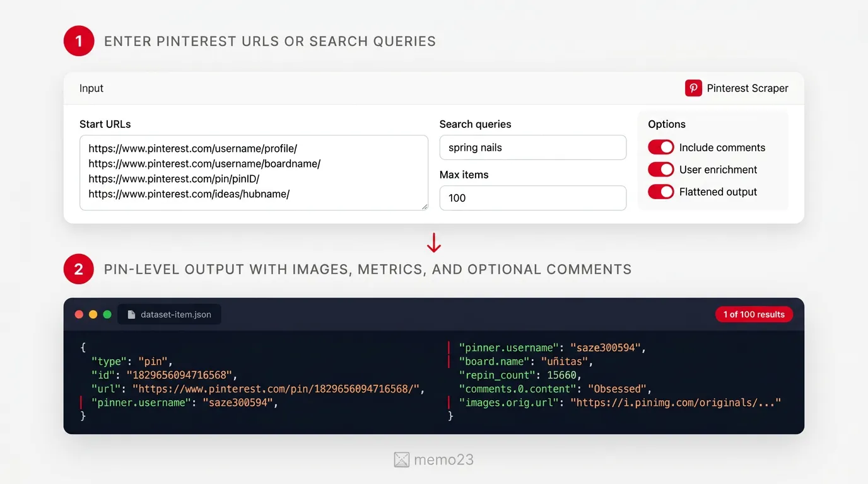The width and height of the screenshot is (868, 484).
Task: Toggle the Flattened output option
Action: [660, 192]
